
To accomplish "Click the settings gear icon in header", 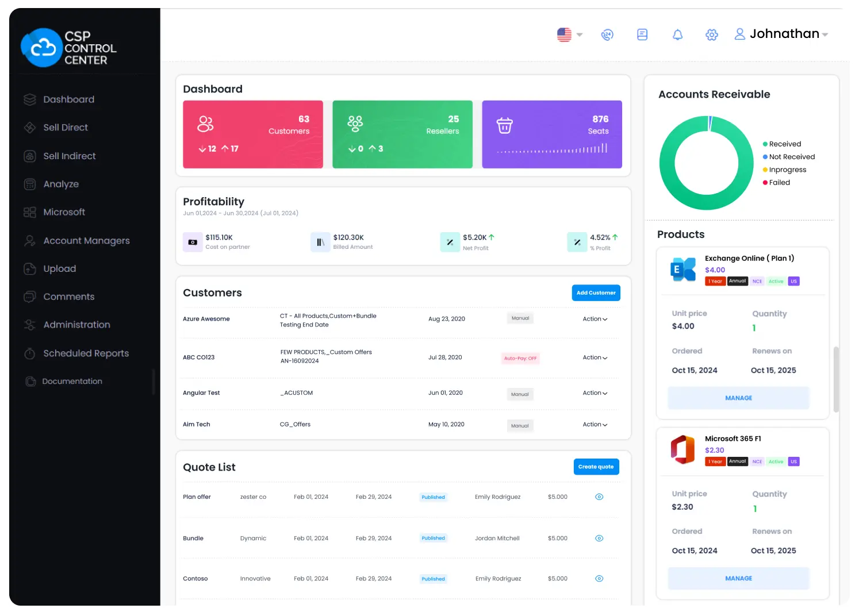I will (711, 35).
